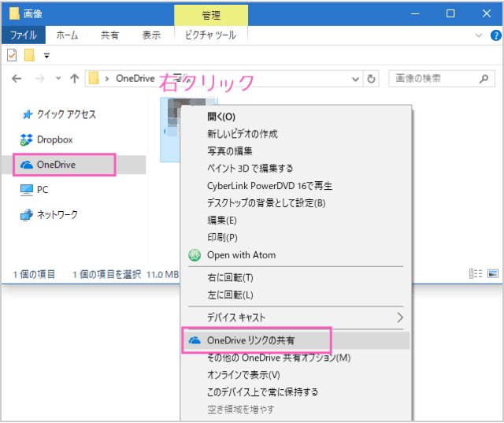Screen dimensions: 504x423
Task: Refresh the current folder view
Action: (x=371, y=79)
